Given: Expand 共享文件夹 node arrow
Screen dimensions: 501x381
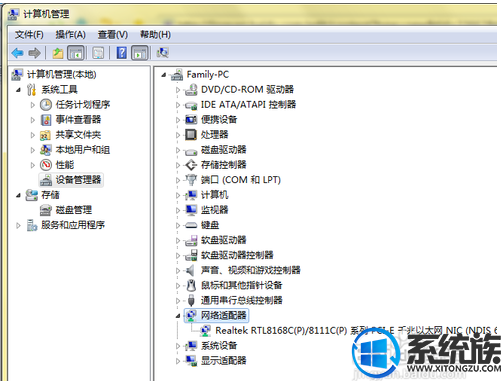Looking at the screenshot, I should [x=32, y=135].
